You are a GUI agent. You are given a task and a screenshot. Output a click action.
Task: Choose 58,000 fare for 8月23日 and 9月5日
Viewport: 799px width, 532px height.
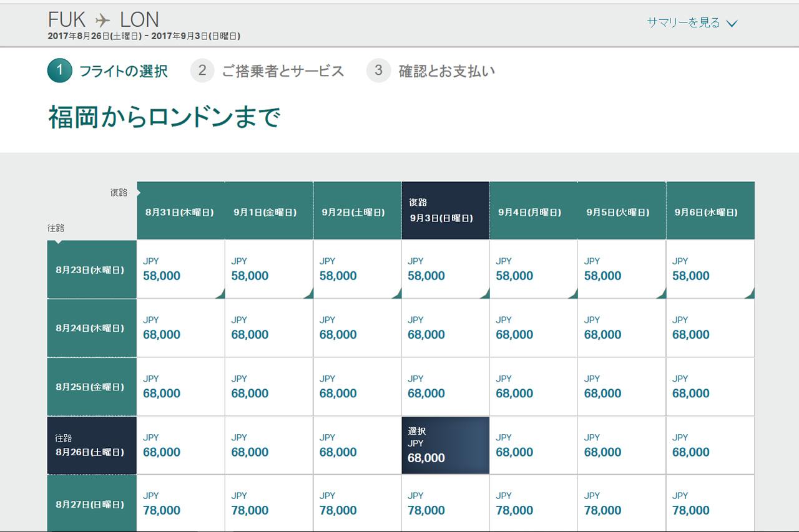pyautogui.click(x=622, y=269)
